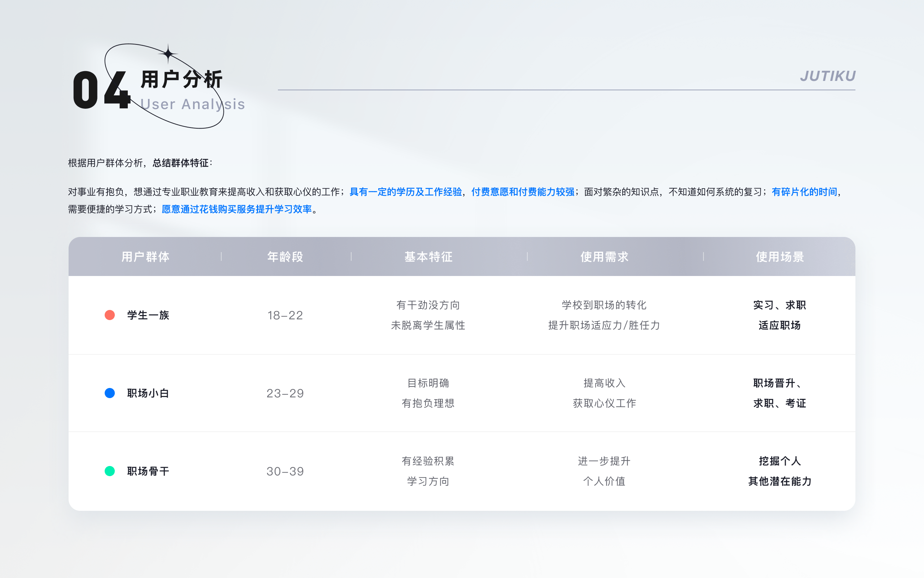Viewport: 924px width, 578px height.
Task: Click the blue 有碎片化的时间 phrase
Action: coord(804,192)
